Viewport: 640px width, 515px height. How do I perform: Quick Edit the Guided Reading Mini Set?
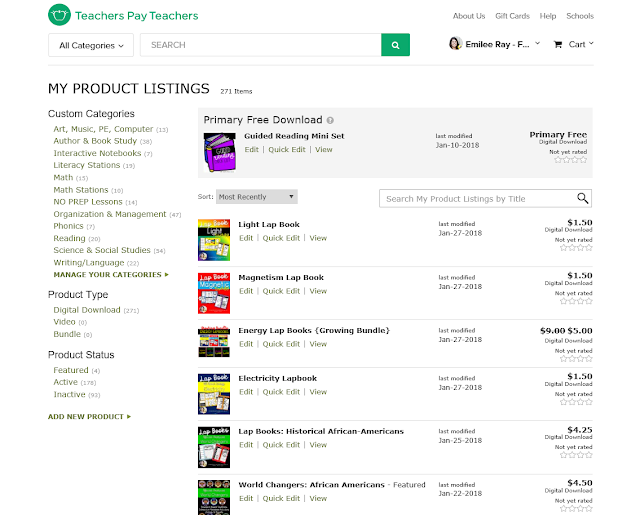tap(287, 149)
